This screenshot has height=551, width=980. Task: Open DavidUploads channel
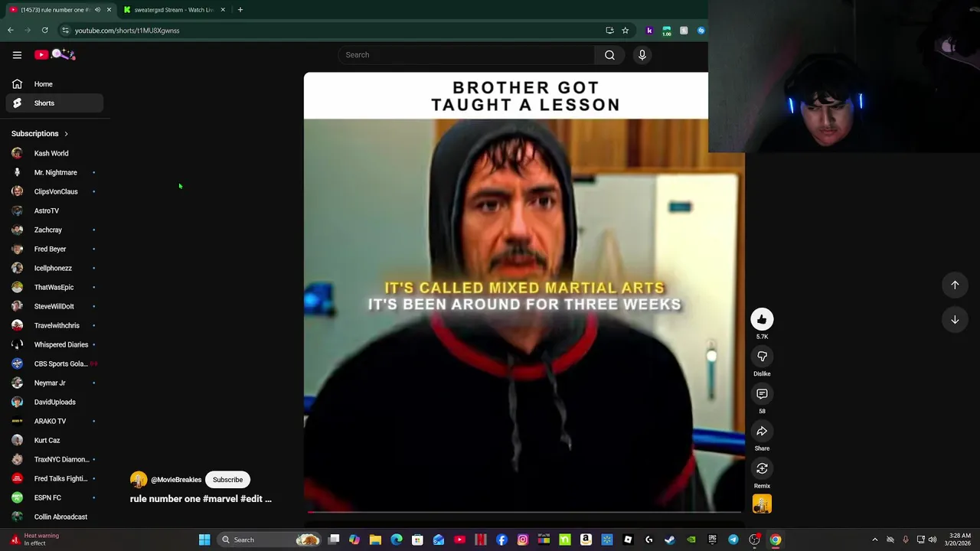[x=55, y=402]
